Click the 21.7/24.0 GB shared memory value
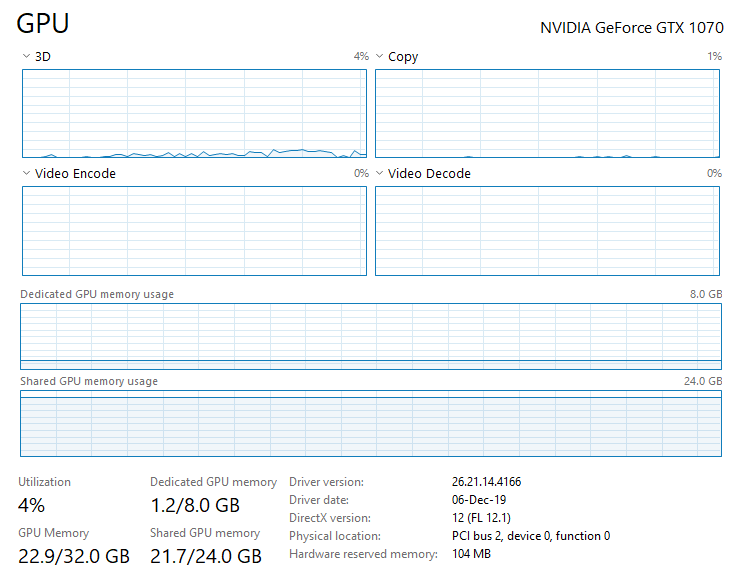This screenshot has height=581, width=744. click(x=206, y=555)
